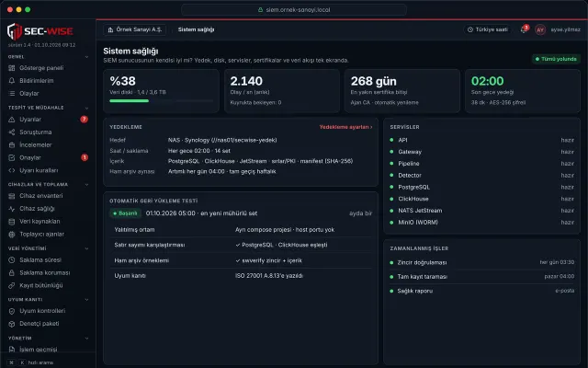Screen dimensions: 588x368
Task: Click the Tümü yolunda status badge
Action: [556, 59]
